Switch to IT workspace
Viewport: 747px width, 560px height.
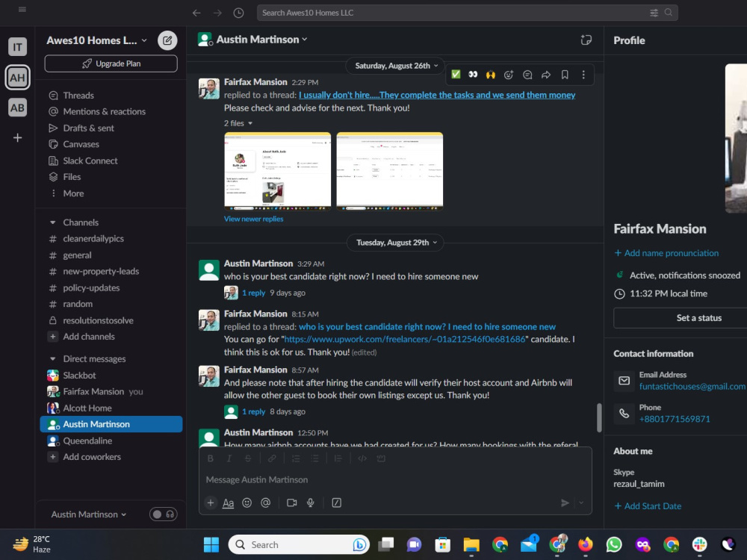pos(18,46)
